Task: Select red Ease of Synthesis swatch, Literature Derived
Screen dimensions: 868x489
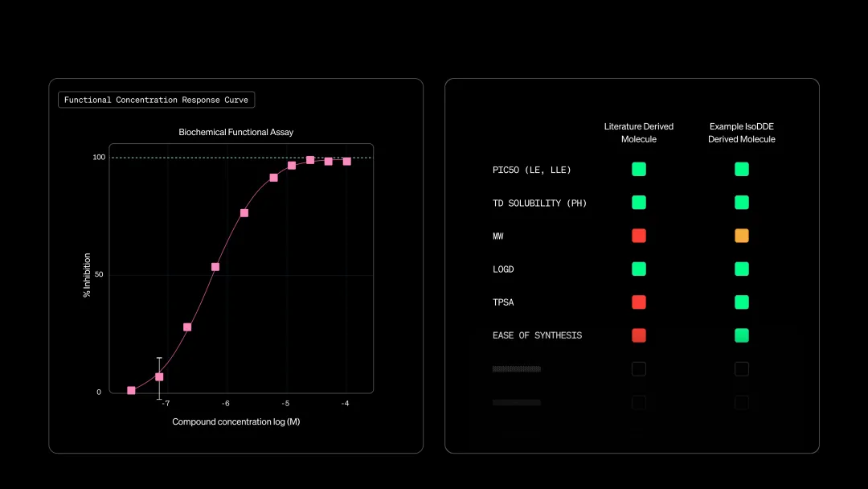Action: [x=639, y=335]
